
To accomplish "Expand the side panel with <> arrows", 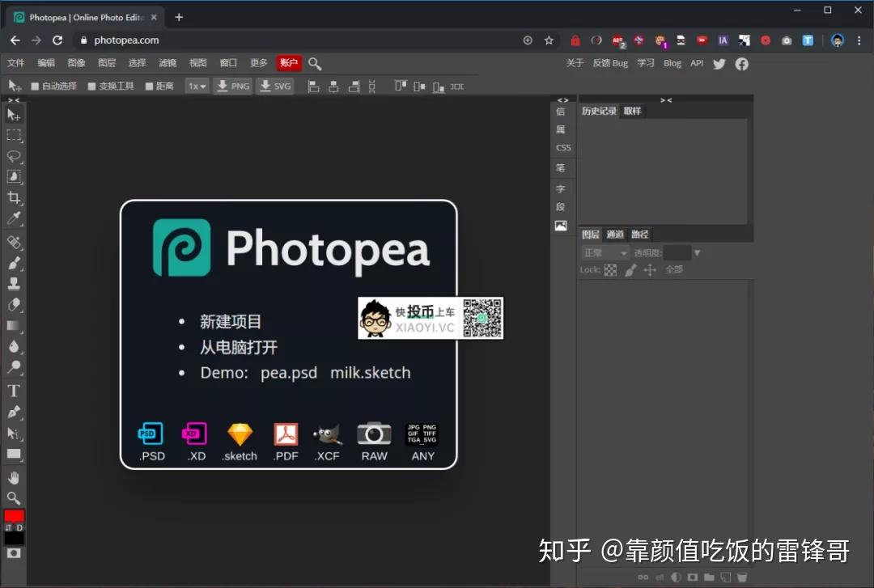I will [563, 99].
